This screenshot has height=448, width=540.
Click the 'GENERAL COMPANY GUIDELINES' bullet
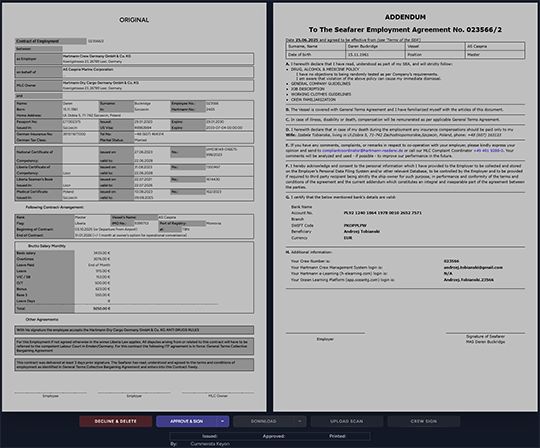(320, 84)
